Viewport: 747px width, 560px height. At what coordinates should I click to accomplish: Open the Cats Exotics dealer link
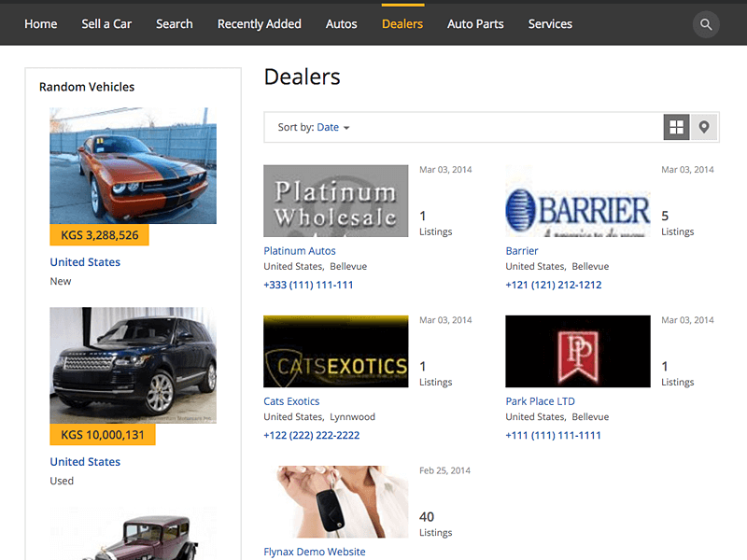(291, 401)
